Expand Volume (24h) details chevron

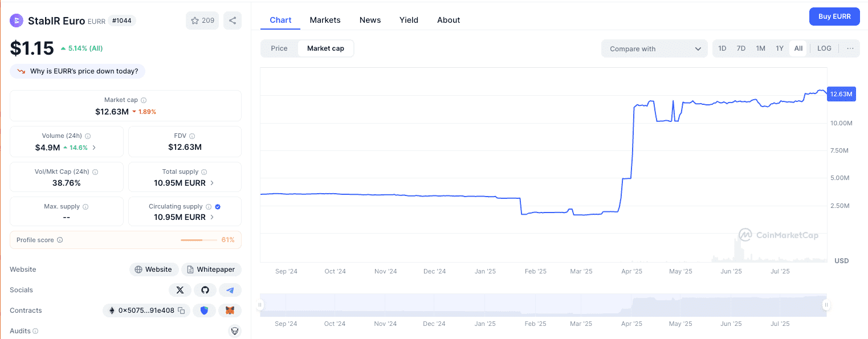[x=94, y=147]
